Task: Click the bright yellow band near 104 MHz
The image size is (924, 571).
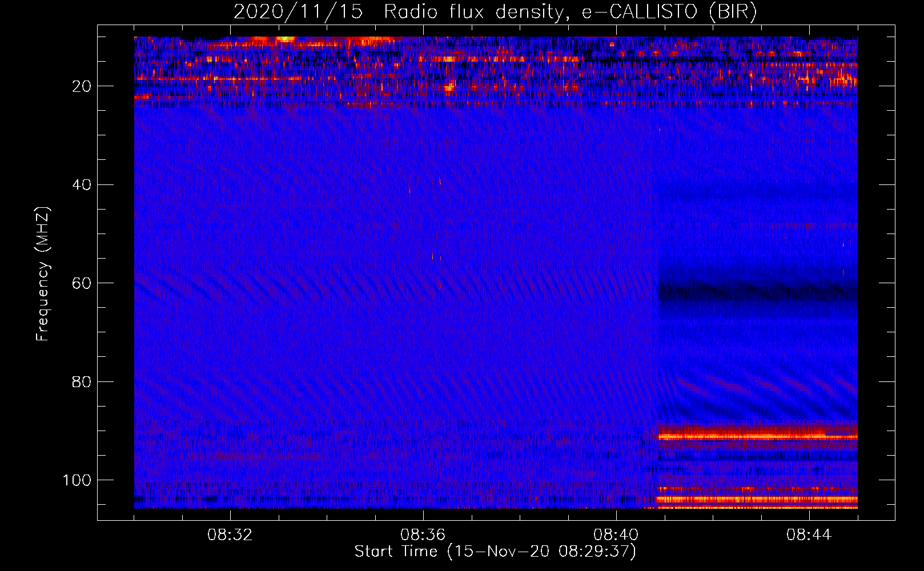Action: (x=758, y=499)
